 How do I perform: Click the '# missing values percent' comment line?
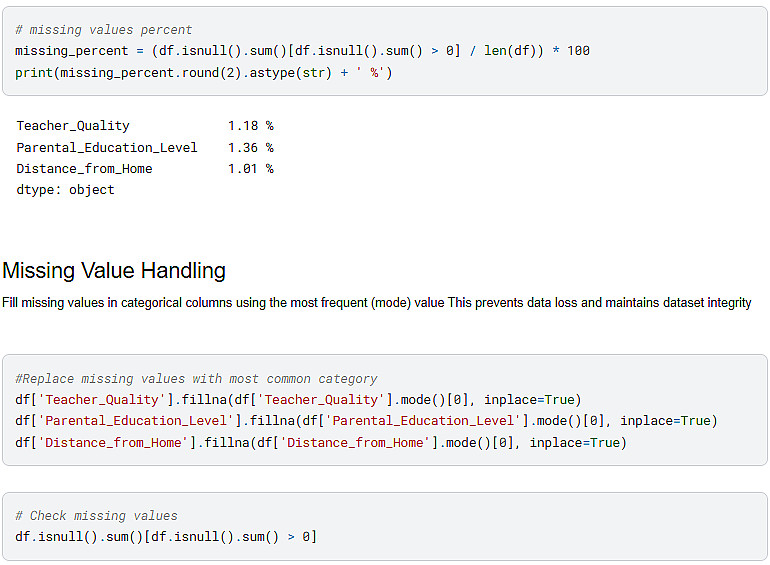[x=104, y=30]
